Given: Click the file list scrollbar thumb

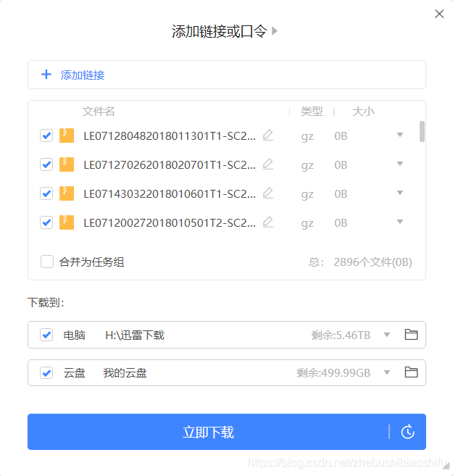Looking at the screenshot, I should tap(422, 131).
